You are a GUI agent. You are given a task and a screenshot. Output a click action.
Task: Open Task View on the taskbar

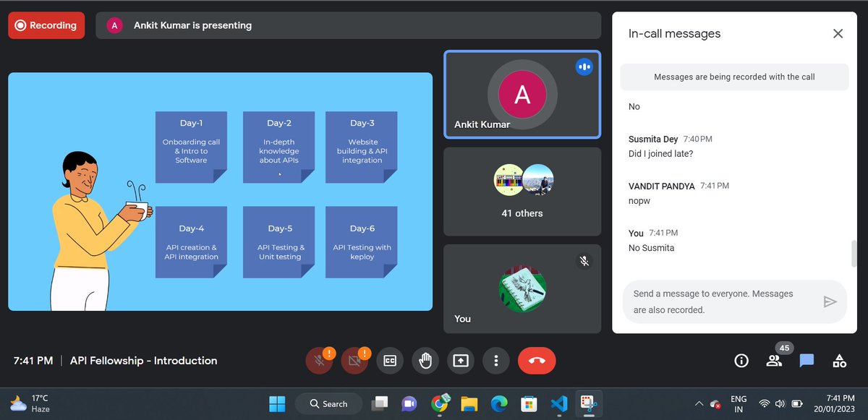click(379, 403)
